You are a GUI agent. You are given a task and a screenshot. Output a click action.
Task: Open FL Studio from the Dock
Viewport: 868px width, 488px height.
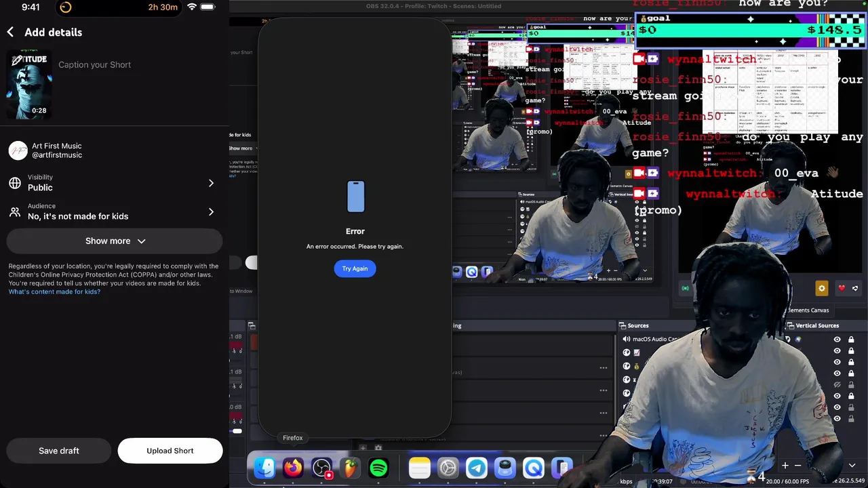click(x=350, y=468)
